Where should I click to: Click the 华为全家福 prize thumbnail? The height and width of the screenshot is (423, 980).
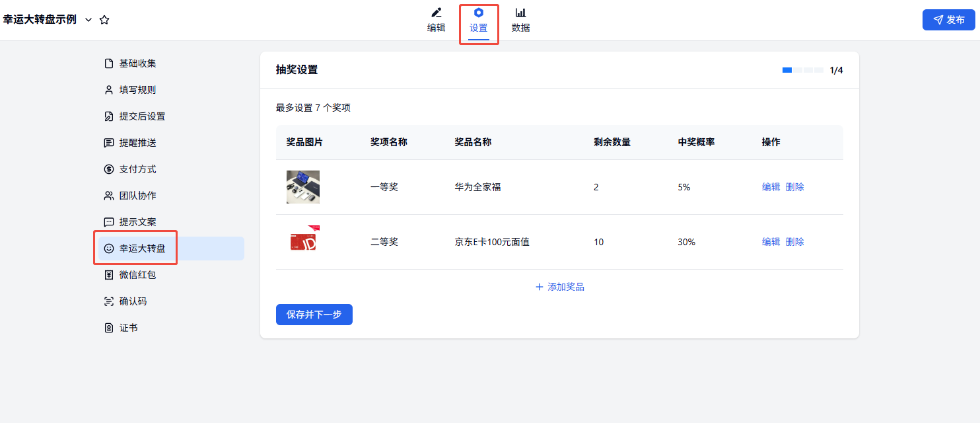[x=303, y=187]
